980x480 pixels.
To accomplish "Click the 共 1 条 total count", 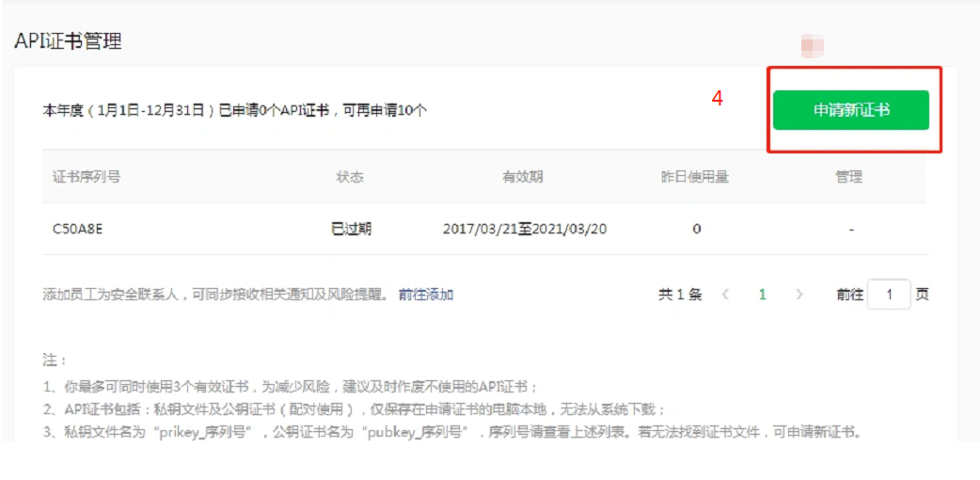I will 680,295.
